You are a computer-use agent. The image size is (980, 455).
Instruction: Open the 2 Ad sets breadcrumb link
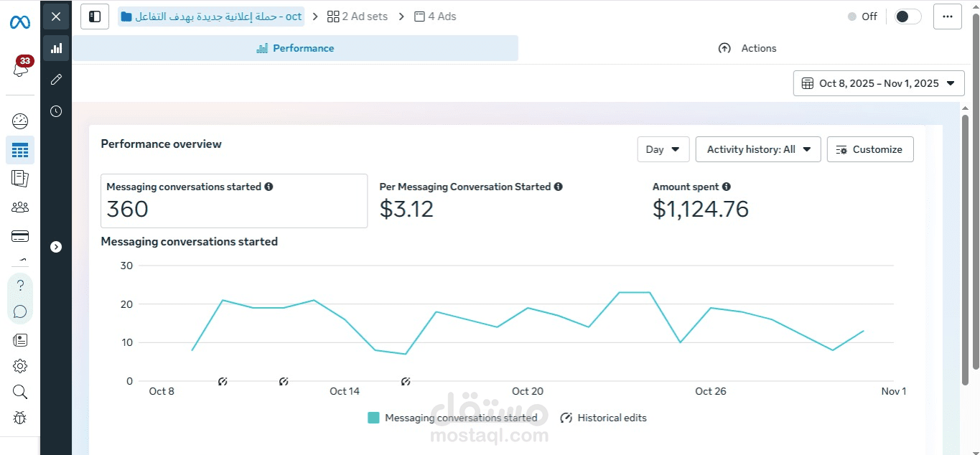tap(358, 17)
